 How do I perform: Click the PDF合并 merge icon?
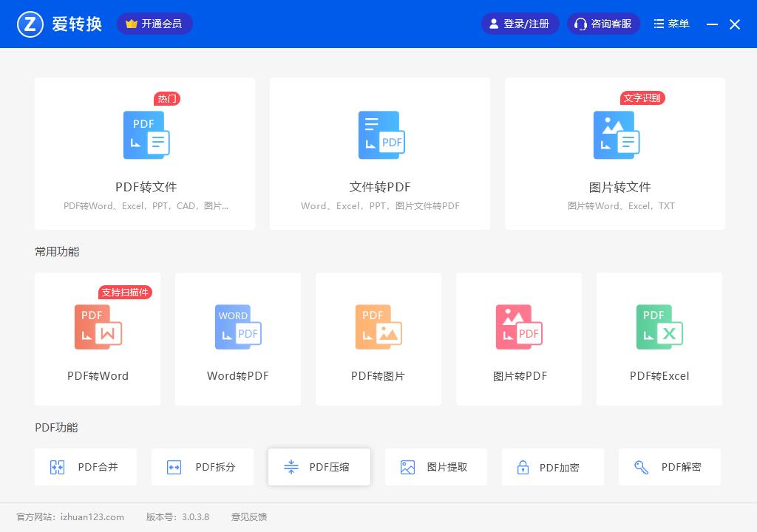point(57,467)
